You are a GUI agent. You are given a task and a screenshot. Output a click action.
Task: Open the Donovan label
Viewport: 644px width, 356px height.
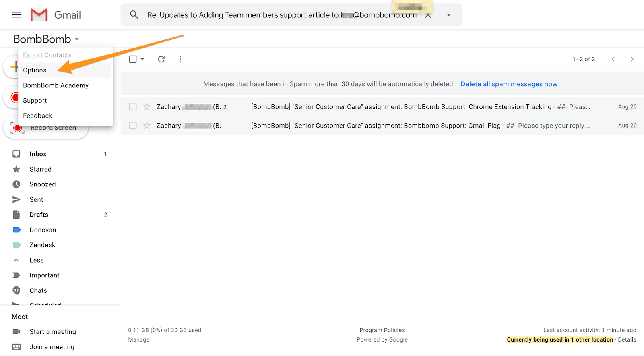(x=43, y=230)
